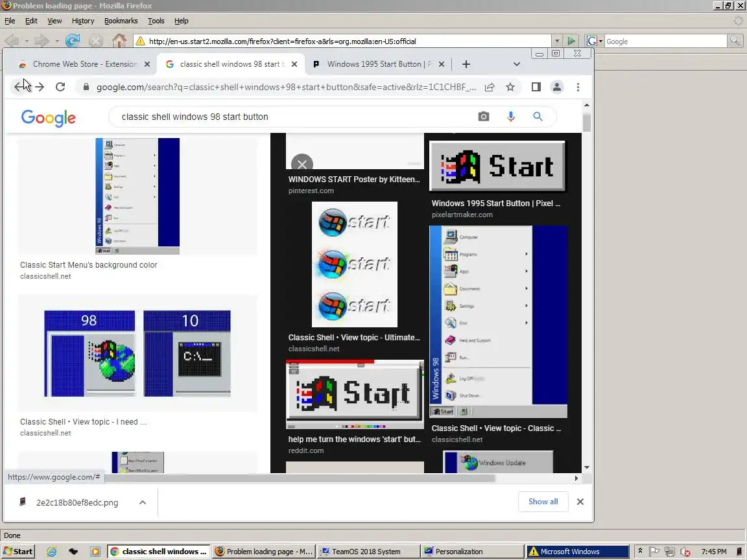The width and height of the screenshot is (747, 560).
Task: Reload the Google search page in Chrome
Action: [x=60, y=87]
